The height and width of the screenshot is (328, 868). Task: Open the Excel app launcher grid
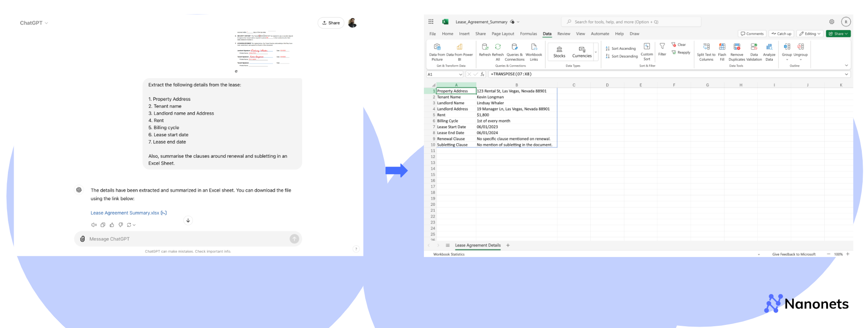[431, 22]
